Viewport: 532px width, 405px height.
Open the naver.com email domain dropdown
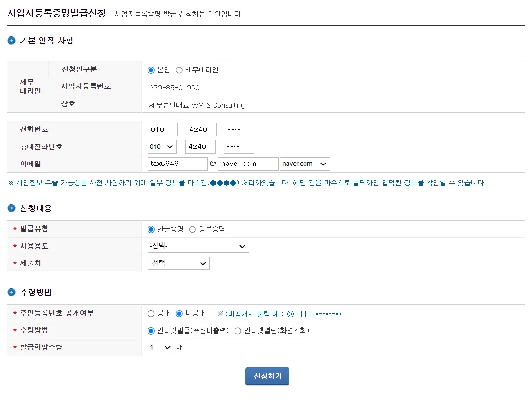click(305, 164)
